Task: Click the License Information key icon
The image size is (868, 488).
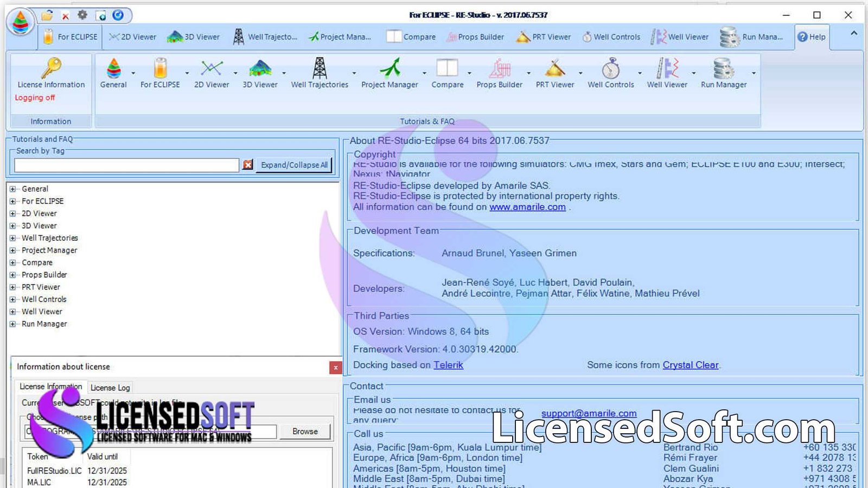Action: tap(52, 68)
